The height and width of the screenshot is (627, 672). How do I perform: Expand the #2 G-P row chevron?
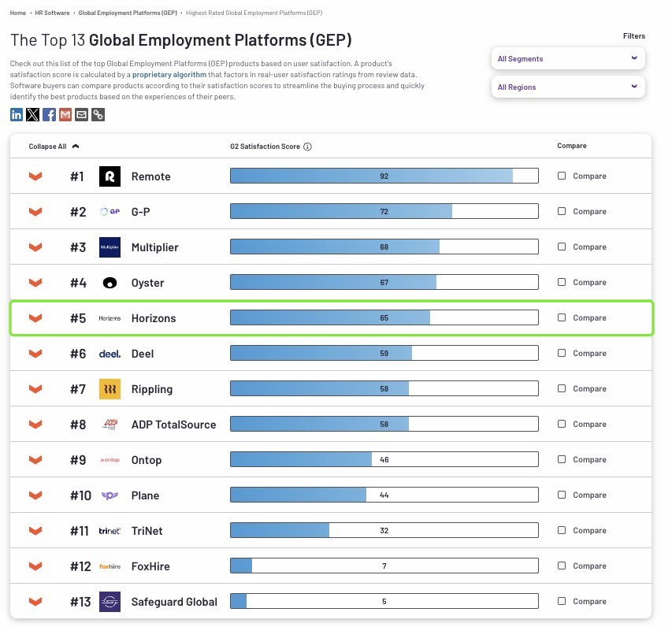(35, 212)
